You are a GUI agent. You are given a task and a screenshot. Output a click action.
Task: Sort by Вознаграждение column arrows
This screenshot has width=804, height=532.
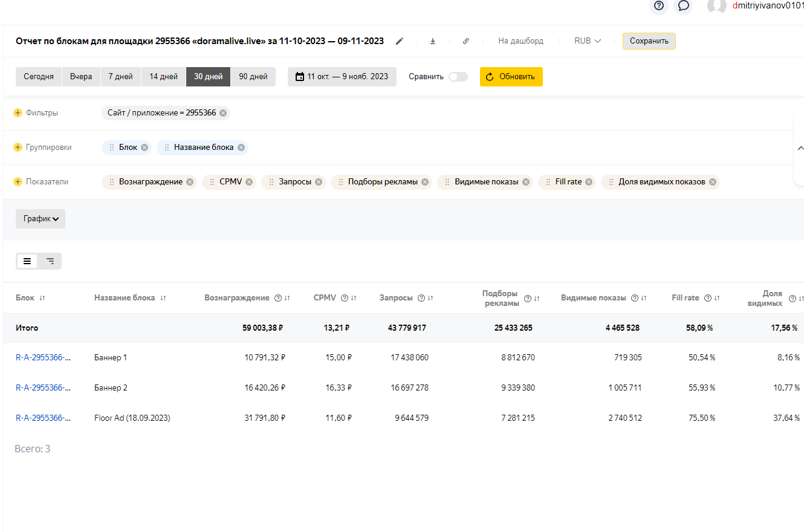[x=287, y=298]
